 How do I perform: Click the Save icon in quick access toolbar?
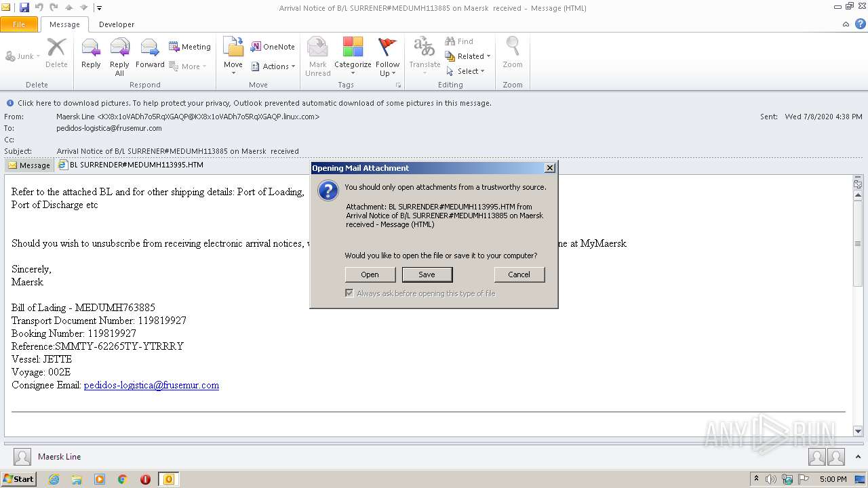tap(24, 7)
